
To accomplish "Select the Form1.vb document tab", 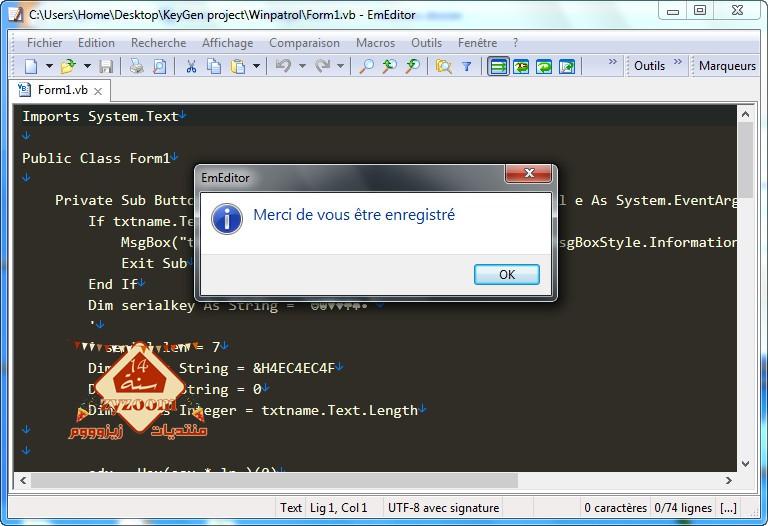I will pos(60,90).
